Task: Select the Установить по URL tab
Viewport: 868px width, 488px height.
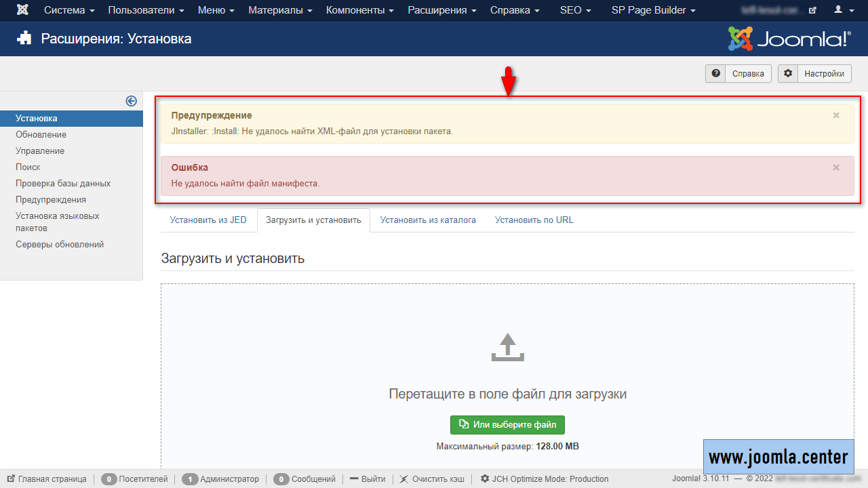Action: [534, 220]
